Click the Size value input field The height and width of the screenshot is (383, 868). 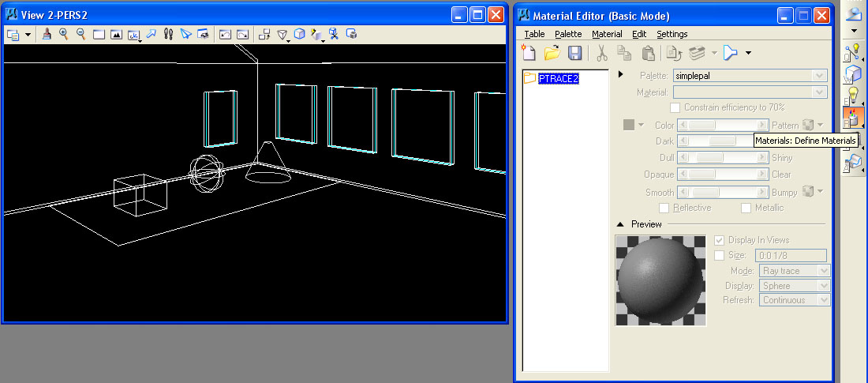click(791, 256)
